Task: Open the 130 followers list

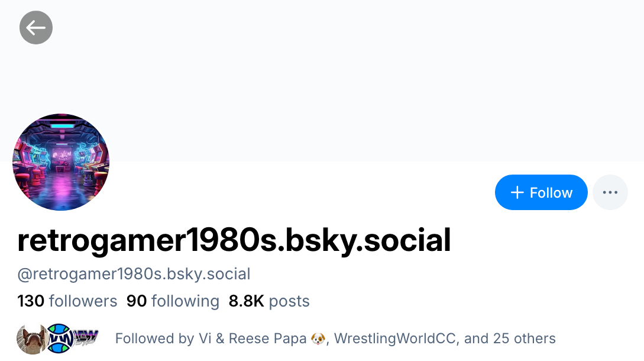Action: click(67, 301)
